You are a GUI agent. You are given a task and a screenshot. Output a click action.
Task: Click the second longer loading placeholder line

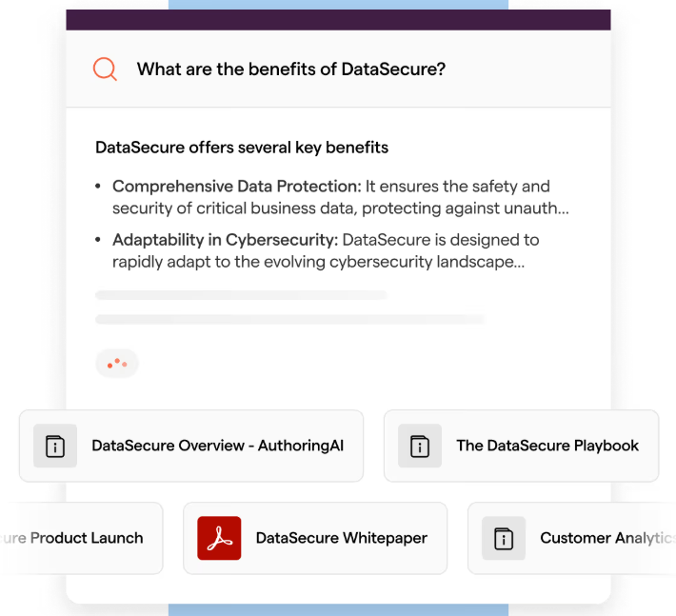click(x=290, y=319)
